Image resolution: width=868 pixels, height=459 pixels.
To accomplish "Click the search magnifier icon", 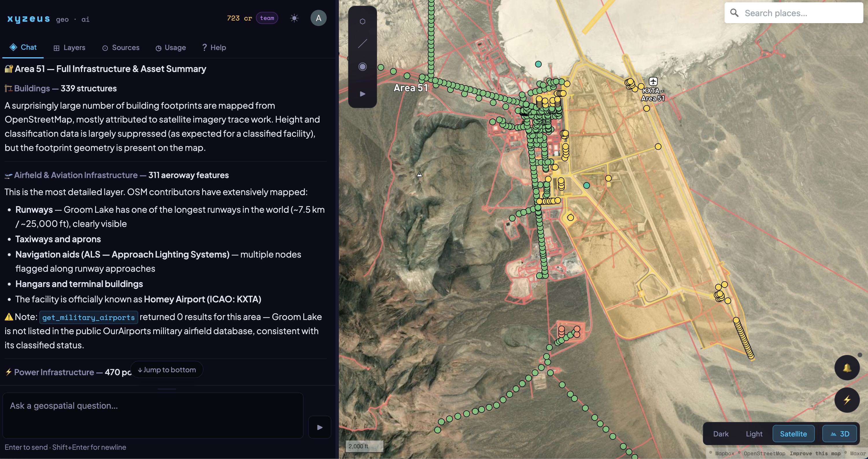I will point(734,13).
